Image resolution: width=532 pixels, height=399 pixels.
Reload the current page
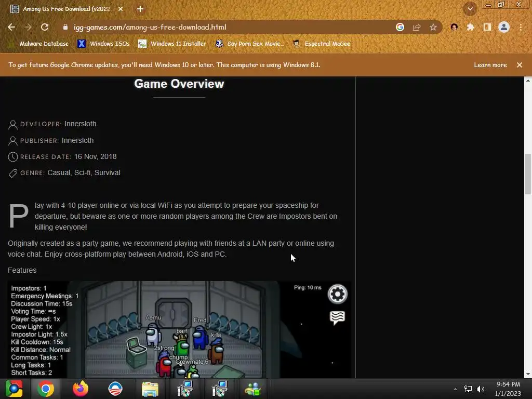click(45, 27)
